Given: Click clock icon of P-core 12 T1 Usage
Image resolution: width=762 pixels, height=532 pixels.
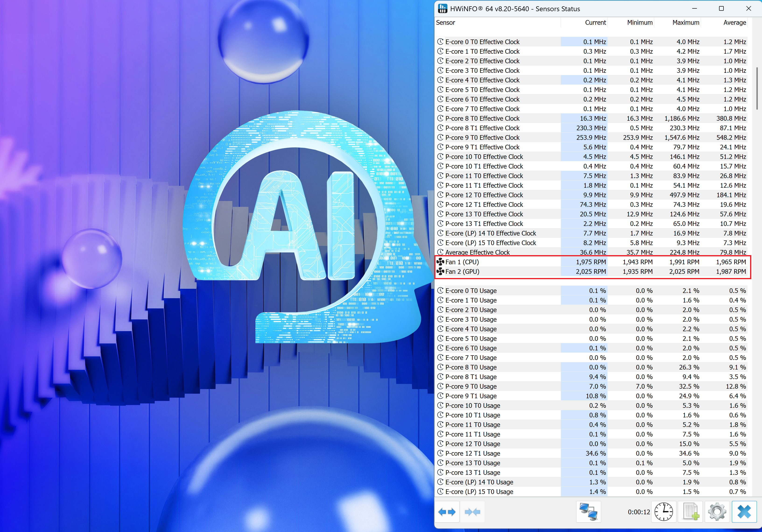Looking at the screenshot, I should (440, 453).
